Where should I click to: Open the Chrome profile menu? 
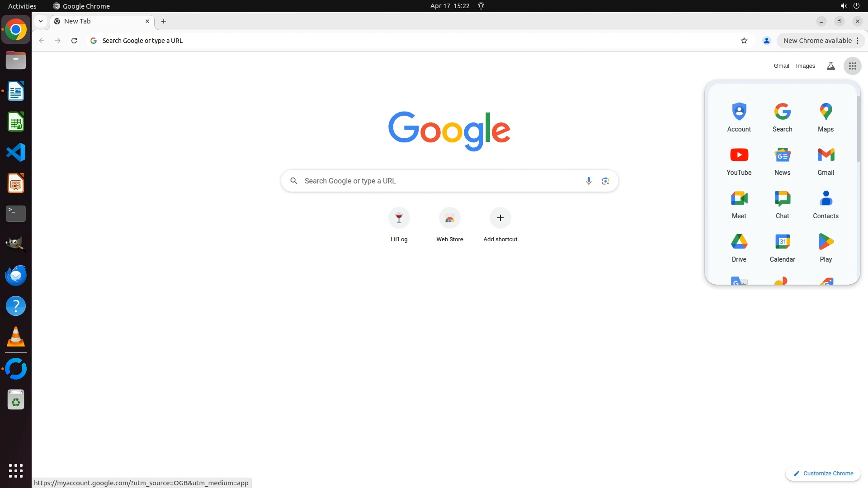(766, 41)
